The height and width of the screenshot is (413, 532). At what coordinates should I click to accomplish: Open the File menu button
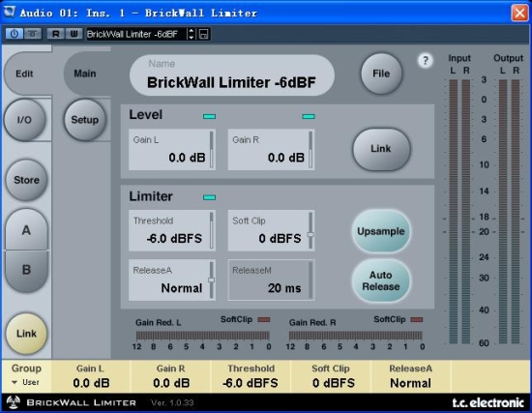(x=381, y=74)
